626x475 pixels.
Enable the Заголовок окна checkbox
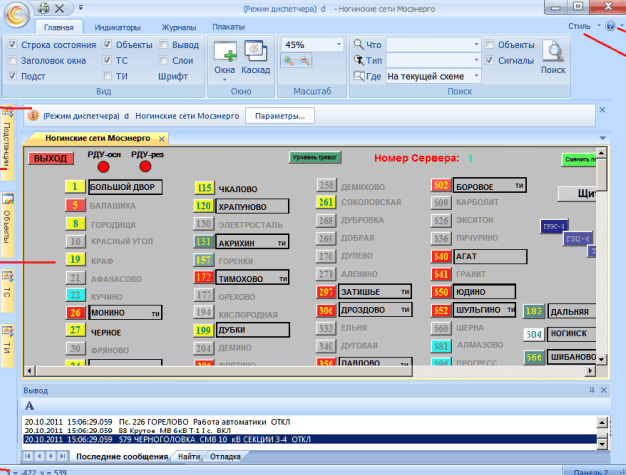pyautogui.click(x=12, y=61)
